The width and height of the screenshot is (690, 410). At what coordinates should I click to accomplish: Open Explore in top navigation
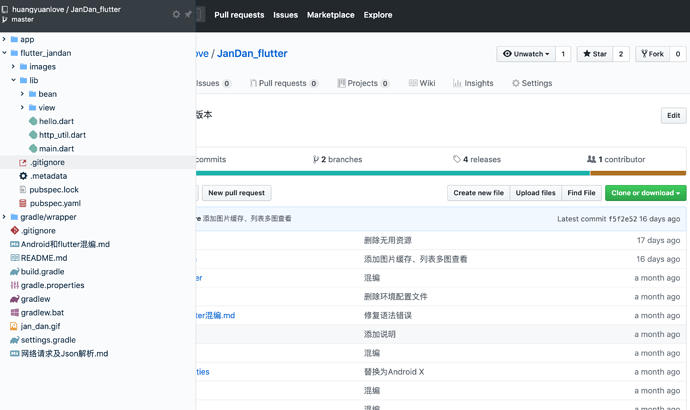pyautogui.click(x=378, y=15)
